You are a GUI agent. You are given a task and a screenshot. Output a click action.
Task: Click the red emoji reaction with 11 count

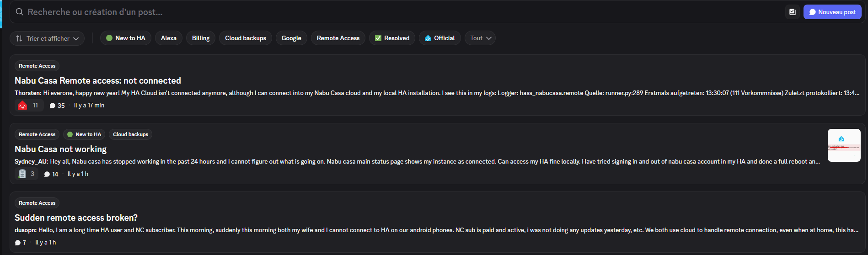[x=22, y=106]
